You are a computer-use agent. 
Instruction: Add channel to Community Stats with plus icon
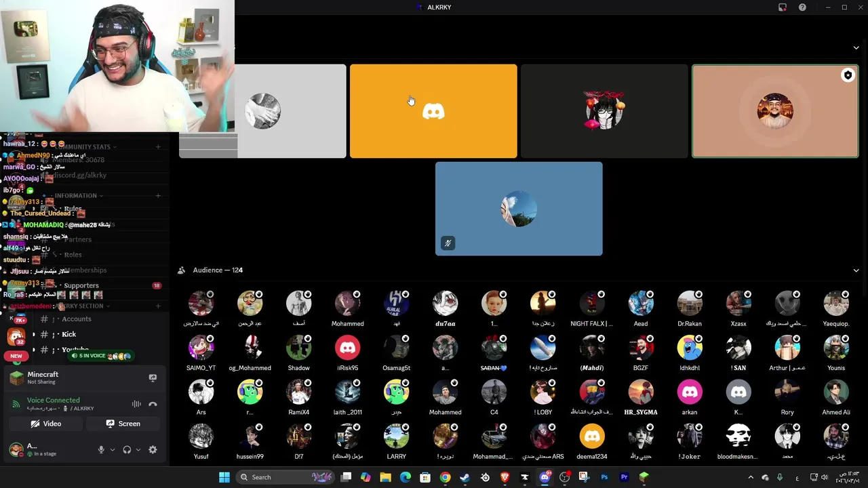tap(158, 146)
